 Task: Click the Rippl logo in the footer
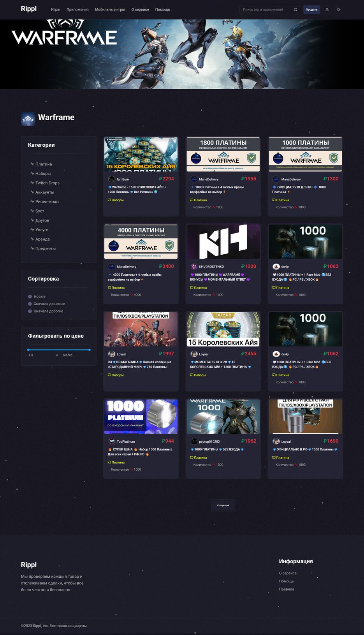pos(29,565)
